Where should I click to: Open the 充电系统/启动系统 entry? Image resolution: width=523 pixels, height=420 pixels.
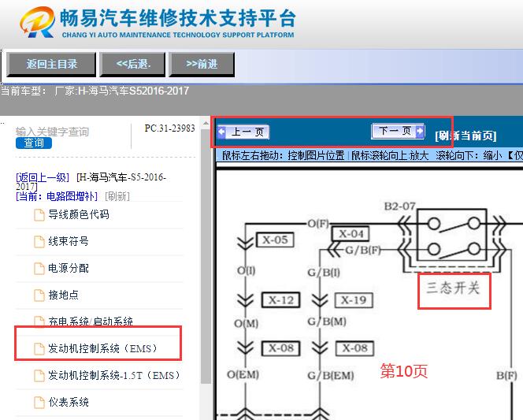click(91, 322)
